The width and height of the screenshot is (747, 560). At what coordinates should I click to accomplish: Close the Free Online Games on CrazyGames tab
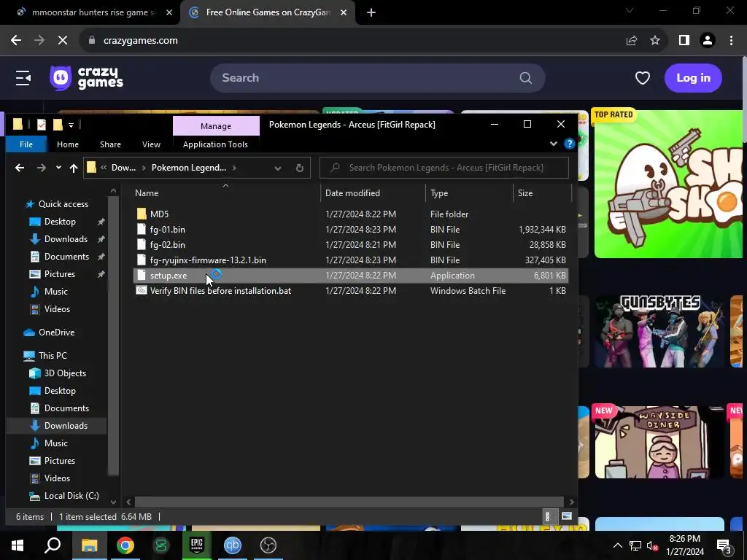[344, 13]
